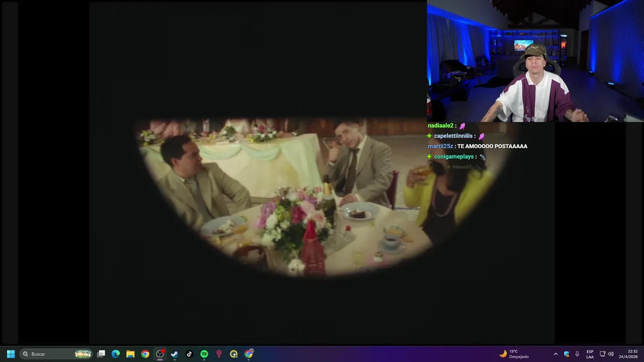
Task: Open Task View from the taskbar
Action: [x=101, y=354]
